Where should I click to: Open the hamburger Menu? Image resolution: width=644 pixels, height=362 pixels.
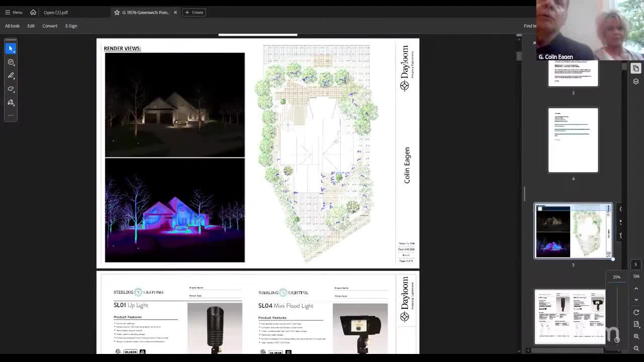point(14,12)
